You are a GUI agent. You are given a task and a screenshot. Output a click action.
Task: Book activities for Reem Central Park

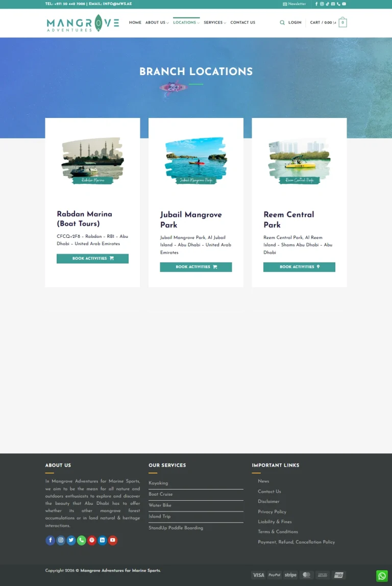pyautogui.click(x=299, y=267)
